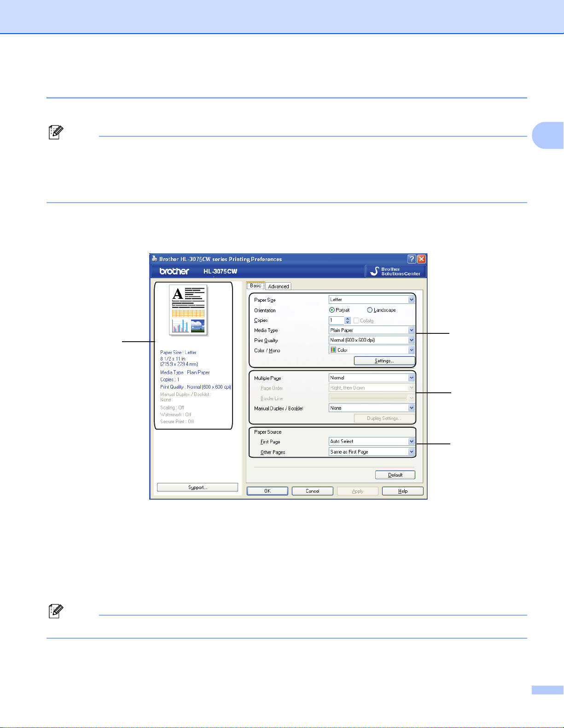Select Landscape orientation
The width and height of the screenshot is (564, 728).
(x=381, y=310)
